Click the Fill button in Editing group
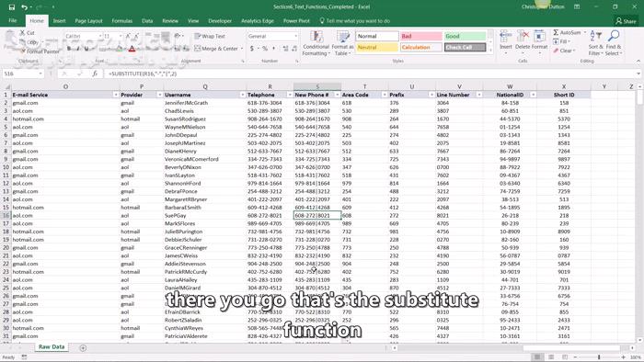644x362 pixels. point(562,42)
